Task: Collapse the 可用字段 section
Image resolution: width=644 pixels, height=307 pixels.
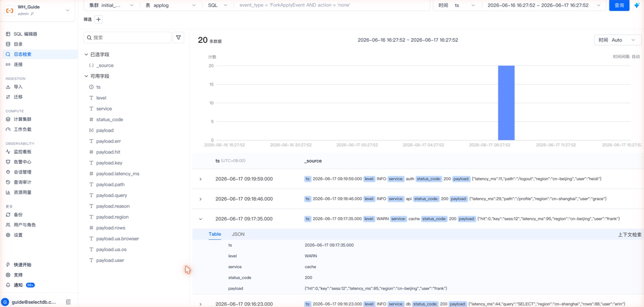Action: click(86, 76)
